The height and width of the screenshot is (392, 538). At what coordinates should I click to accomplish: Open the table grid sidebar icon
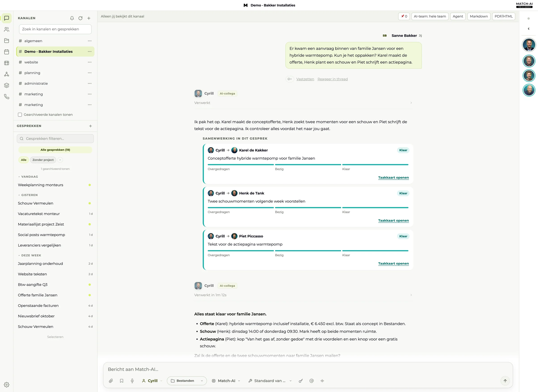tap(7, 63)
